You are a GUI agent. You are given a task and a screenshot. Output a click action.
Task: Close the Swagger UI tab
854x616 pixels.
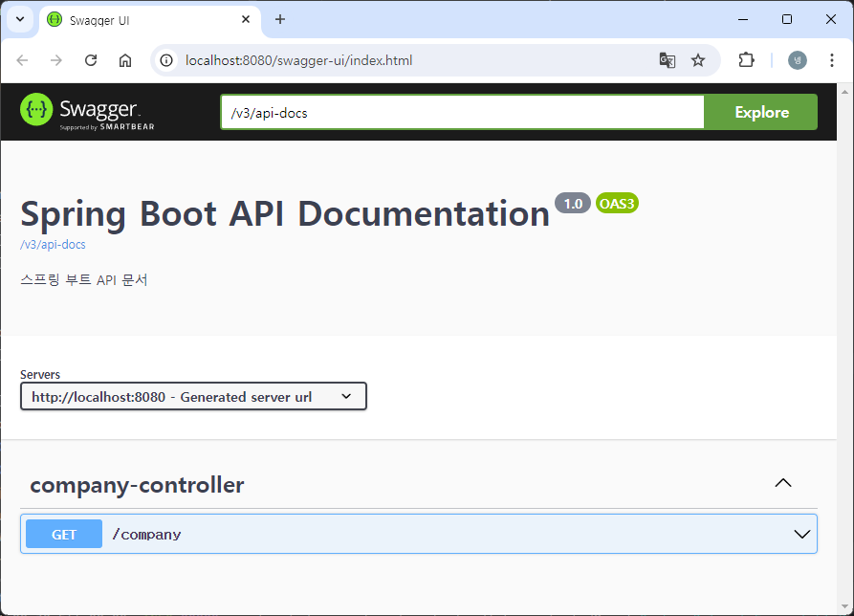pyautogui.click(x=246, y=19)
